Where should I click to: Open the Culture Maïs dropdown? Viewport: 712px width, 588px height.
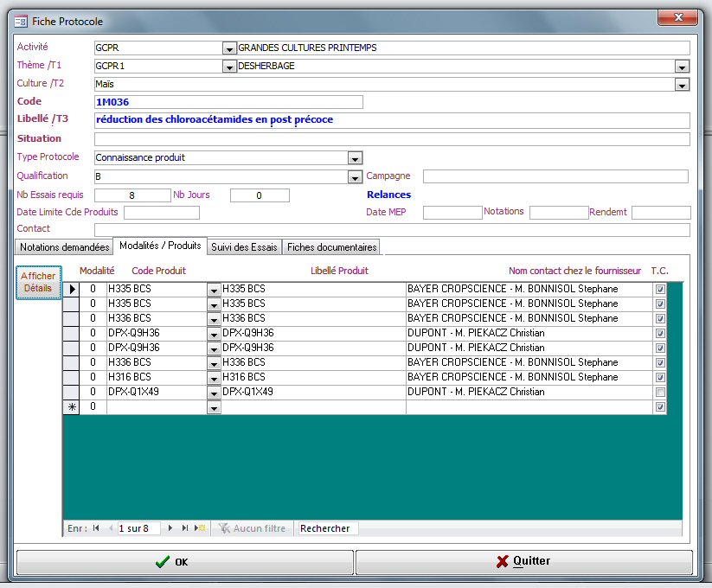682,85
